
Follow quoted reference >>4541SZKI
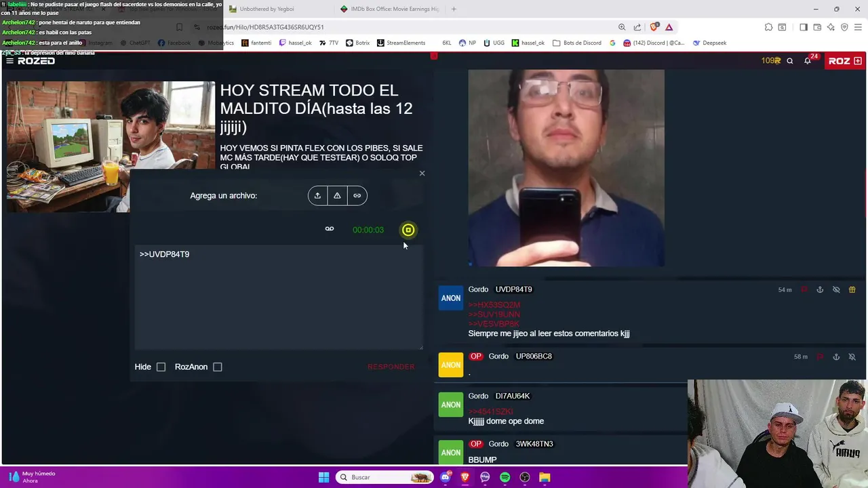point(491,411)
